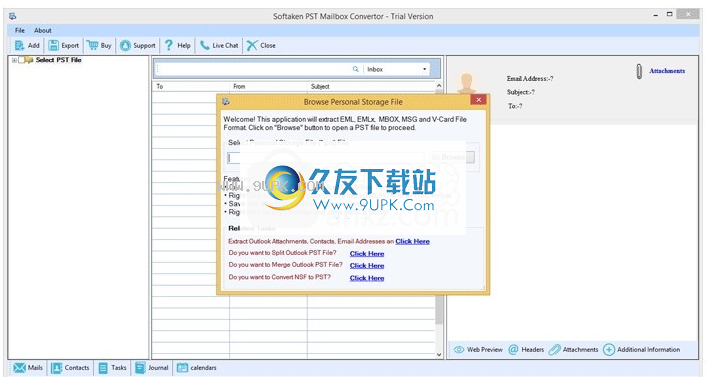Tick the Select PST File checkbox
The width and height of the screenshot is (706, 377).
coord(21,60)
